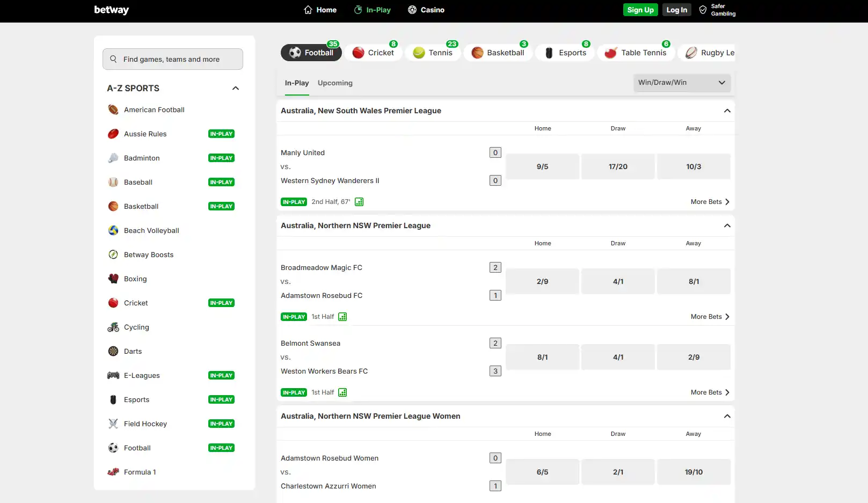This screenshot has width=868, height=503.
Task: Click the E-Leagues gamepad icon
Action: coord(113,375)
